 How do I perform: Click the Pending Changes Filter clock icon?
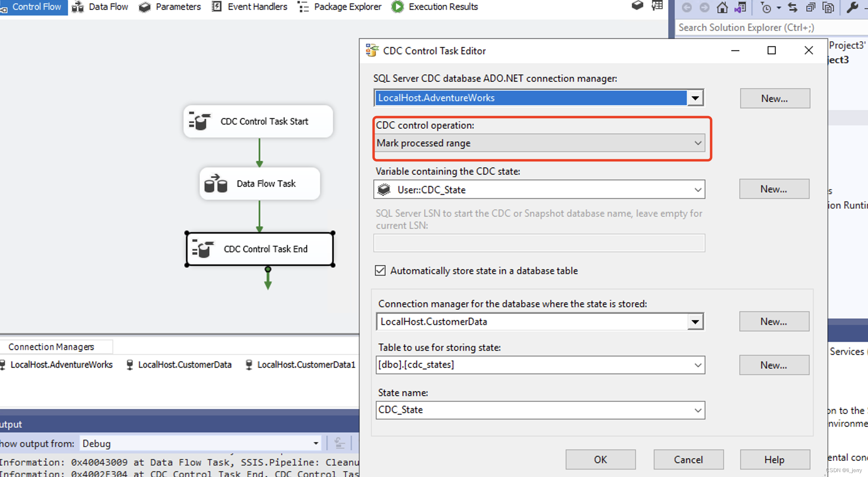tap(766, 7)
